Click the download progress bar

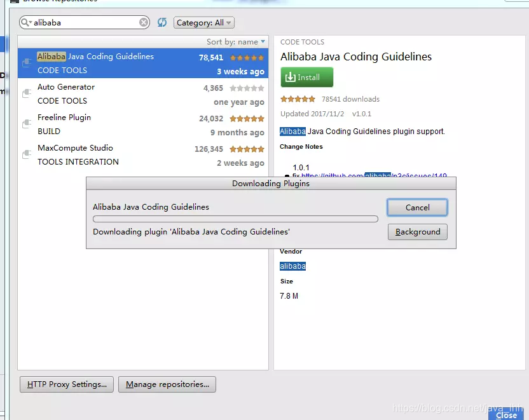(x=235, y=219)
